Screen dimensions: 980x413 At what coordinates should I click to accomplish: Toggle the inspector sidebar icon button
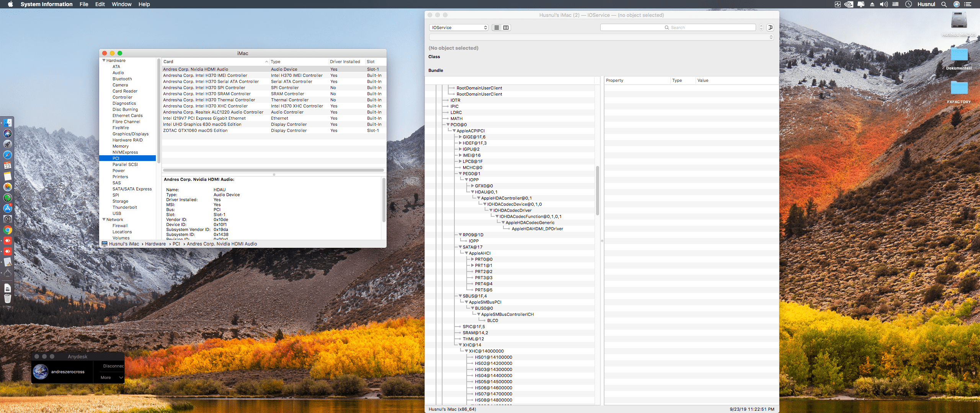coord(770,28)
